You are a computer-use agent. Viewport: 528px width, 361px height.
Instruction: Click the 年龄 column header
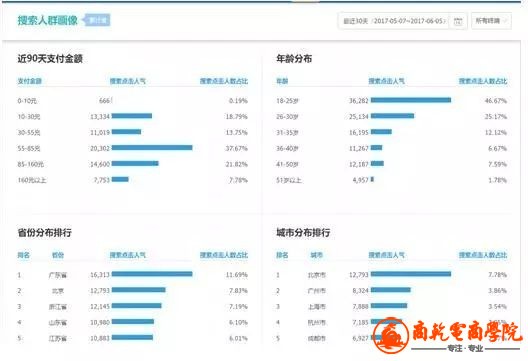click(282, 81)
